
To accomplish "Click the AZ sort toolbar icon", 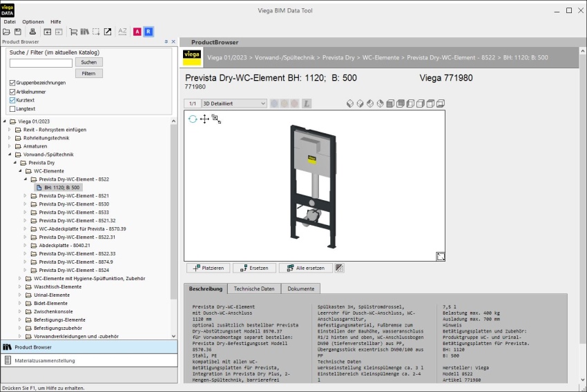I will [x=122, y=32].
